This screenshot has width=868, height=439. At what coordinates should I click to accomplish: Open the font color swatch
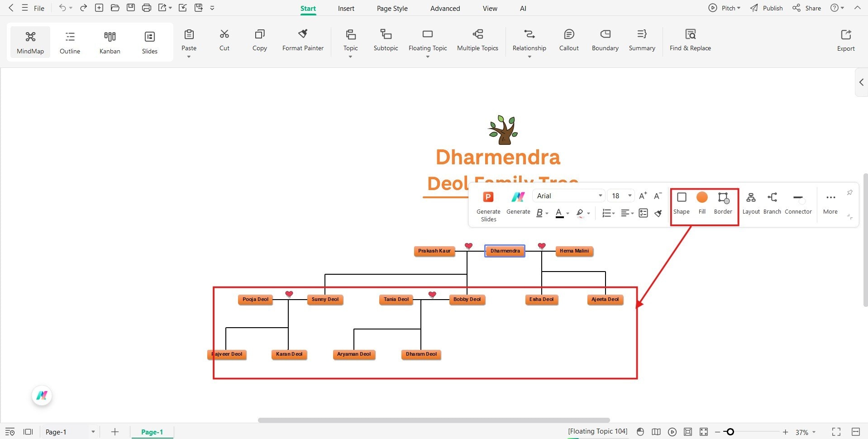559,213
